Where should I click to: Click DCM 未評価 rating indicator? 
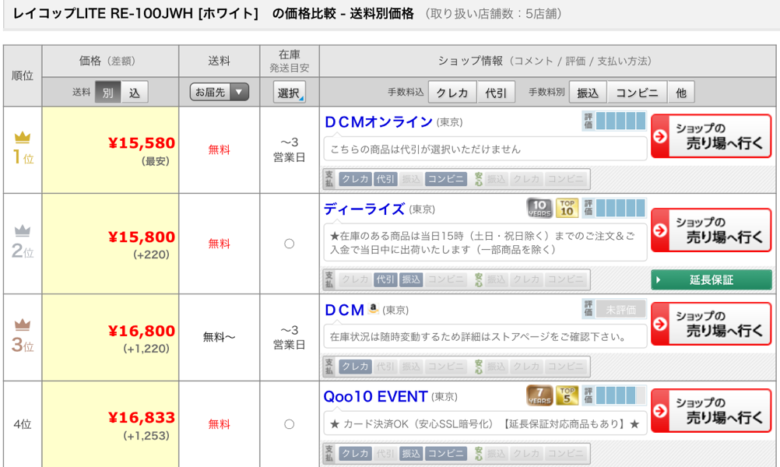pos(614,309)
